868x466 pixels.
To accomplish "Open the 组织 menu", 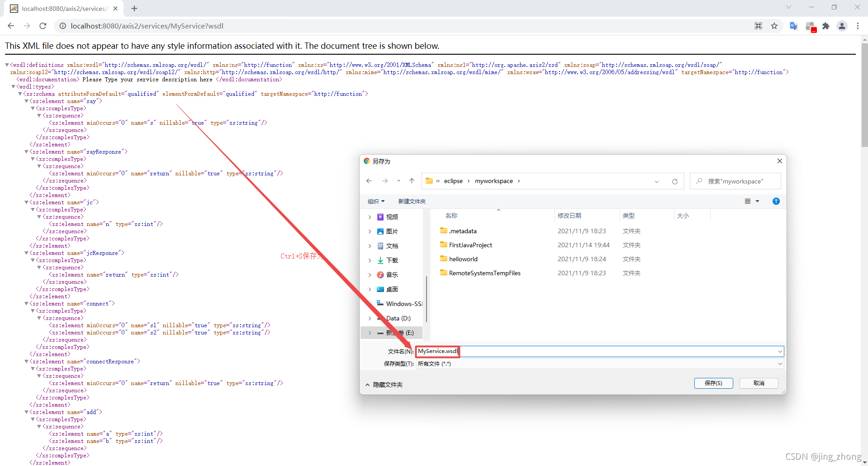I will pos(376,201).
